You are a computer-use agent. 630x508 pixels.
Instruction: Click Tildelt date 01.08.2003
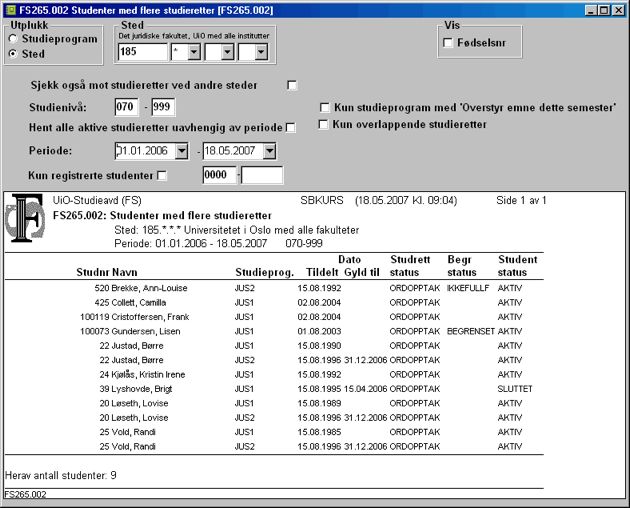pyautogui.click(x=319, y=332)
